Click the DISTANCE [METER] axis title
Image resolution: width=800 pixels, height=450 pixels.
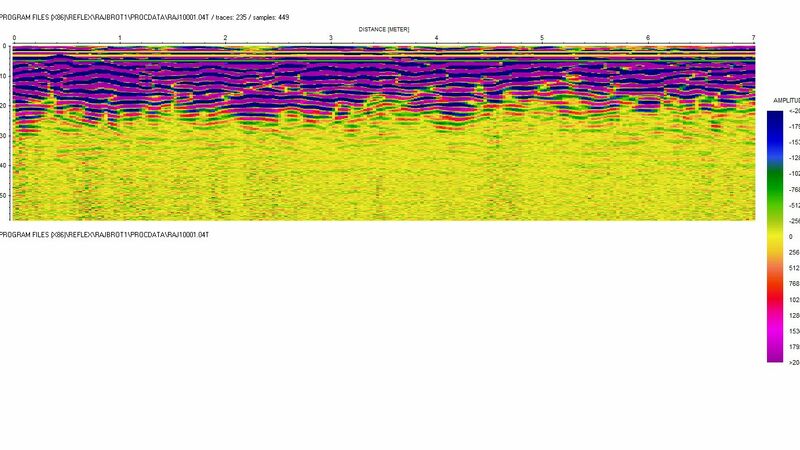(x=383, y=29)
